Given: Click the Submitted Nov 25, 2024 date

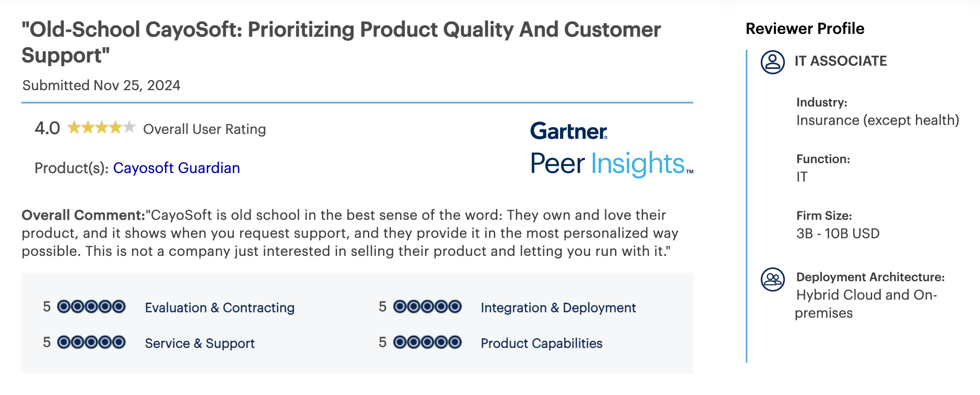Looking at the screenshot, I should pyautogui.click(x=101, y=85).
